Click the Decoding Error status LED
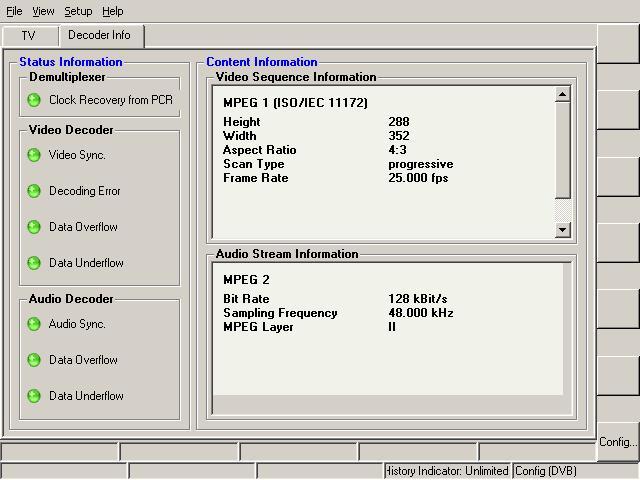640x480 pixels. (34, 191)
